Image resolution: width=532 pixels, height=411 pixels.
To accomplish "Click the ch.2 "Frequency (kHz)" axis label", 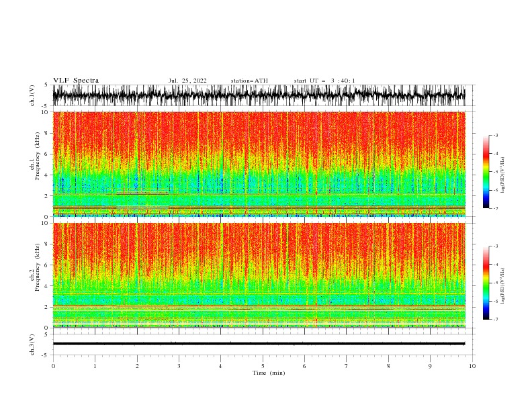I will coord(38,267).
